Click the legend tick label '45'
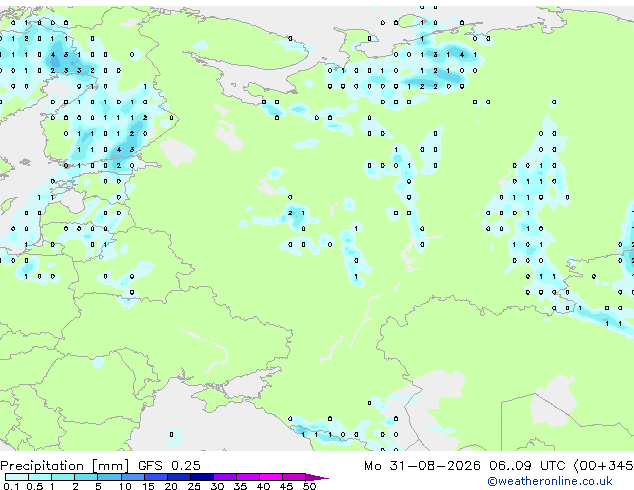 (286, 486)
